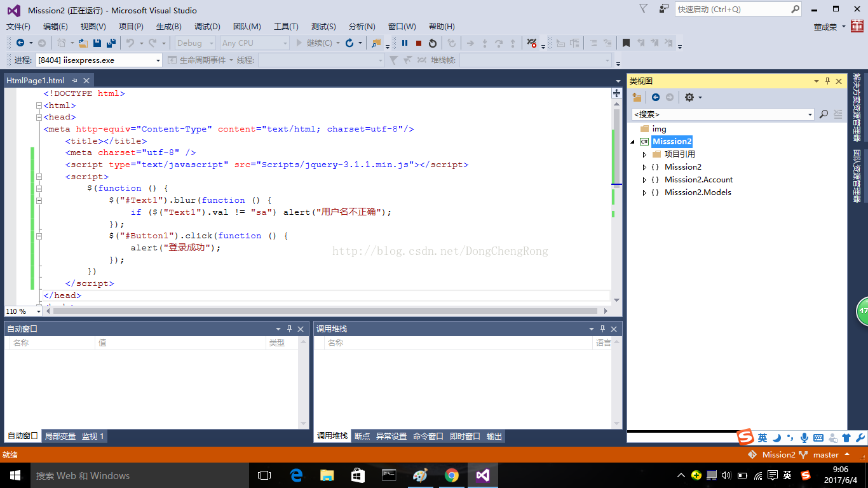Switch to the 局部变量 tab
The height and width of the screenshot is (488, 868).
(x=60, y=437)
